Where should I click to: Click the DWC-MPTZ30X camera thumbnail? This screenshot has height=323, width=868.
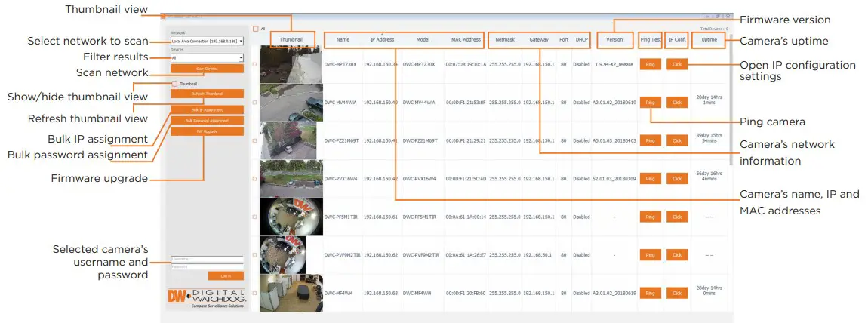(x=291, y=64)
